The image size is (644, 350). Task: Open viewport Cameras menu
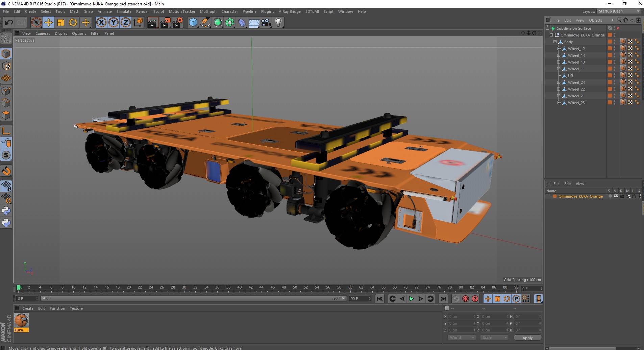coord(43,33)
